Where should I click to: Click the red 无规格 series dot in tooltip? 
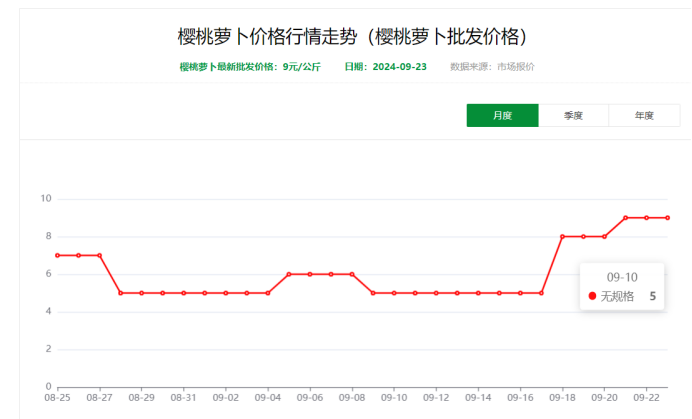(x=592, y=296)
